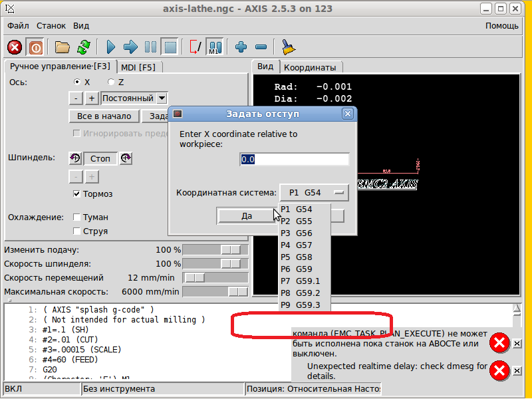Step the program with the right arrow icon
532x399 pixels.
pos(130,47)
